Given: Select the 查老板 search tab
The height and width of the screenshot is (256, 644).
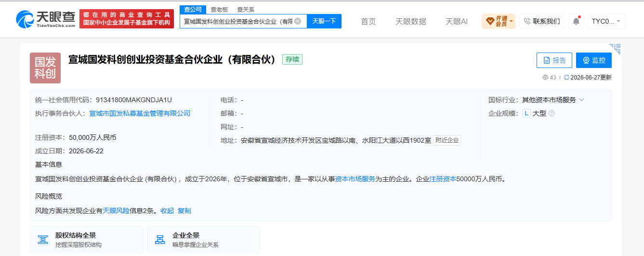Looking at the screenshot, I should [x=219, y=10].
